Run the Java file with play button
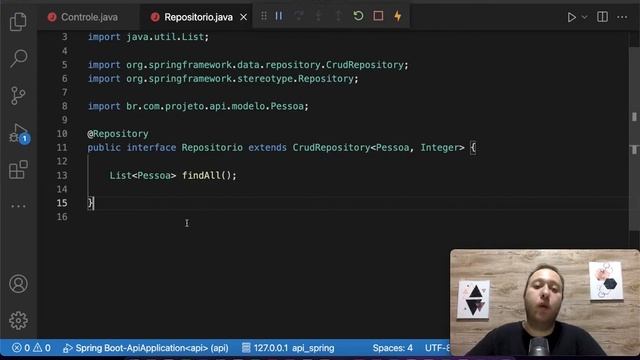Viewport: 640px width, 360px height. (572, 17)
